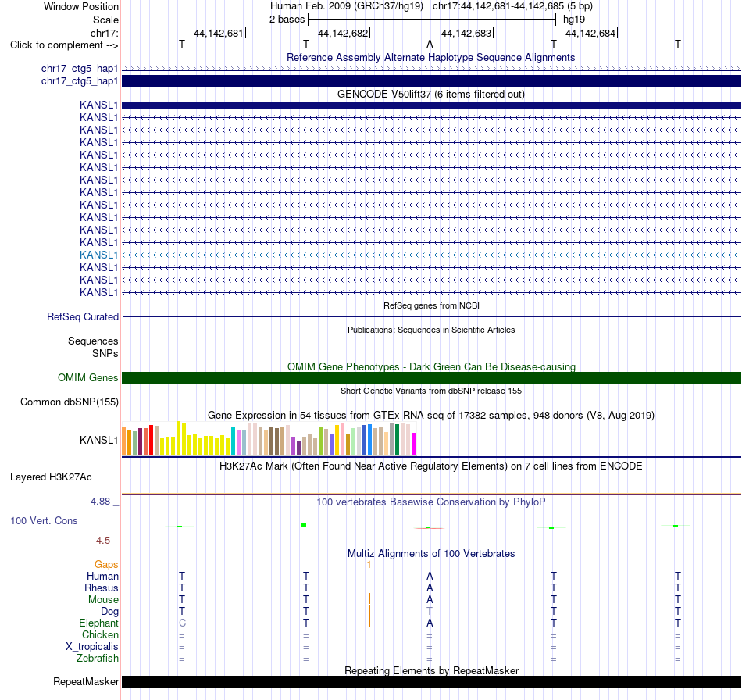The width and height of the screenshot is (742, 700).
Task: Click the 'RepeatMasker' track label
Action: coord(86,681)
